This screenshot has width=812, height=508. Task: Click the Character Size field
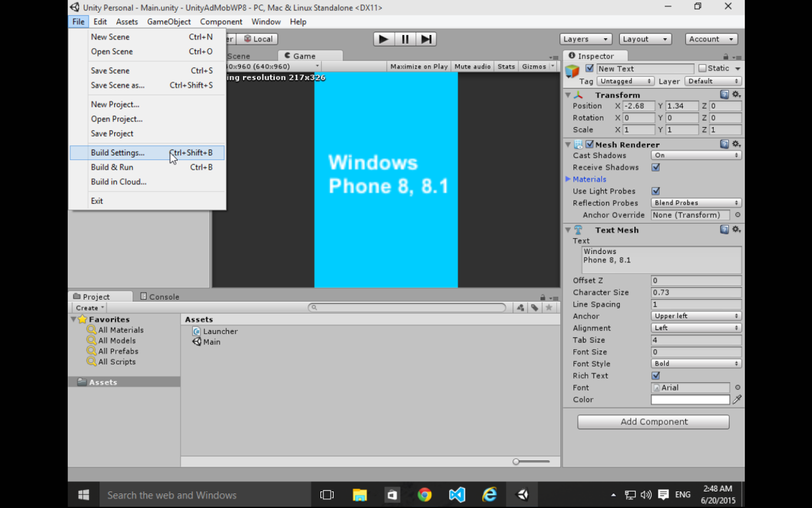696,293
